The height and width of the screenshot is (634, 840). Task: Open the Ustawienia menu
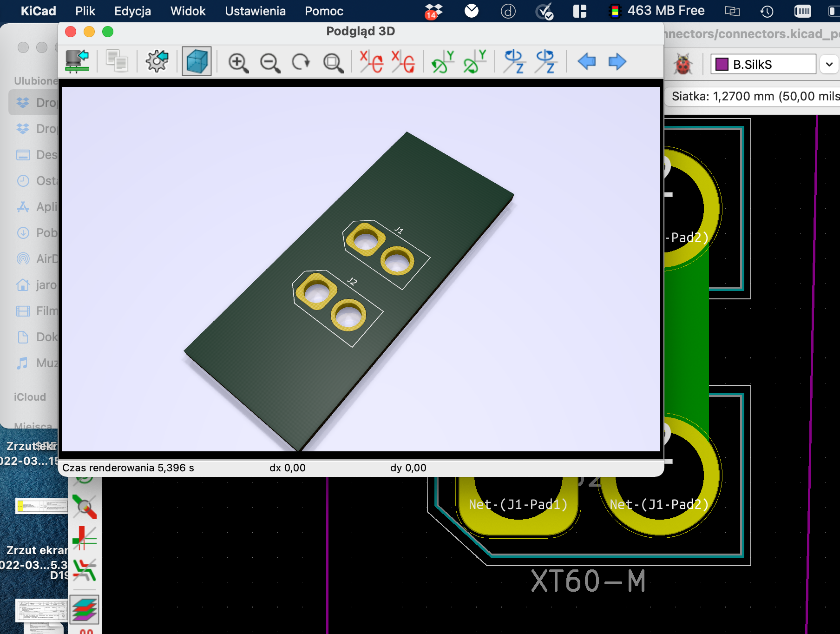click(255, 11)
